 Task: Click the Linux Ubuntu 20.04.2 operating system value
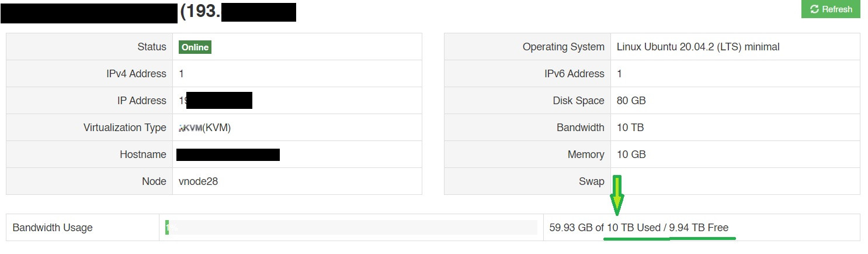click(x=698, y=47)
